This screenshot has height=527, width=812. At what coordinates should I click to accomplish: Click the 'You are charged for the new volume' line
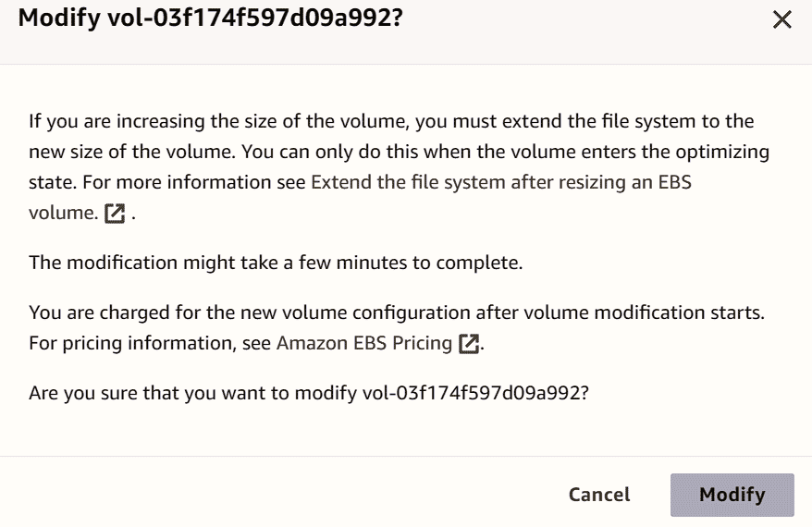(x=397, y=313)
